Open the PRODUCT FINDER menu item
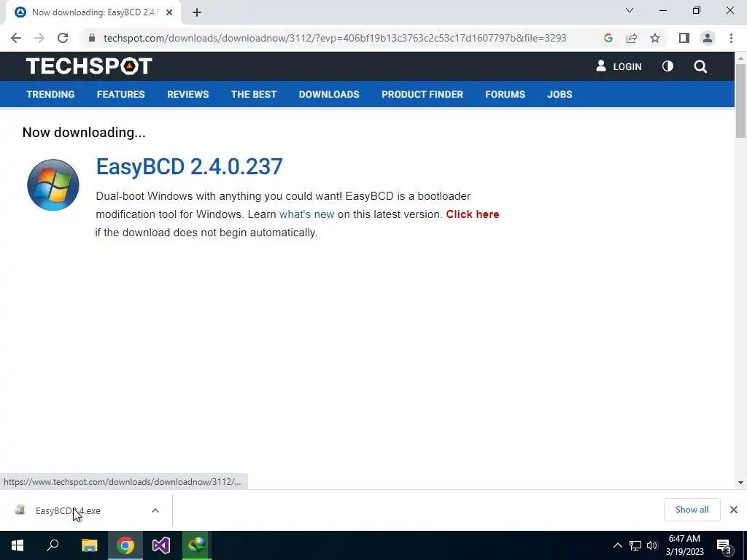 pyautogui.click(x=422, y=94)
